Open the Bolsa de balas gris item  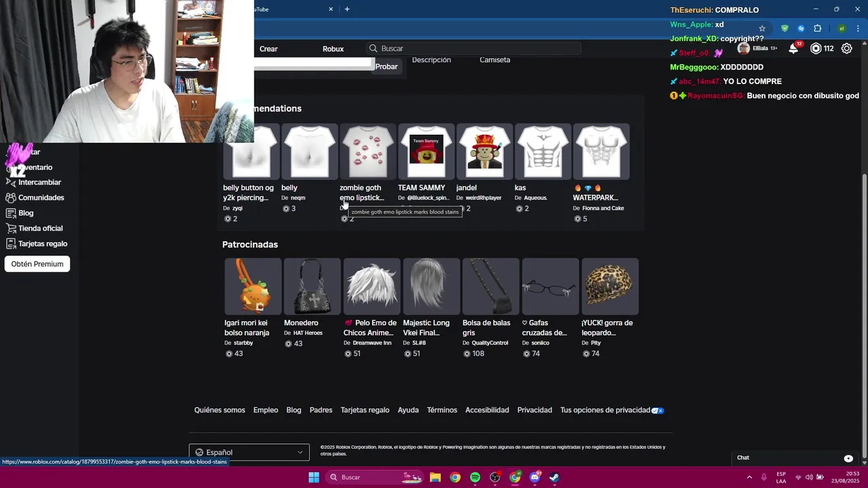tap(490, 286)
